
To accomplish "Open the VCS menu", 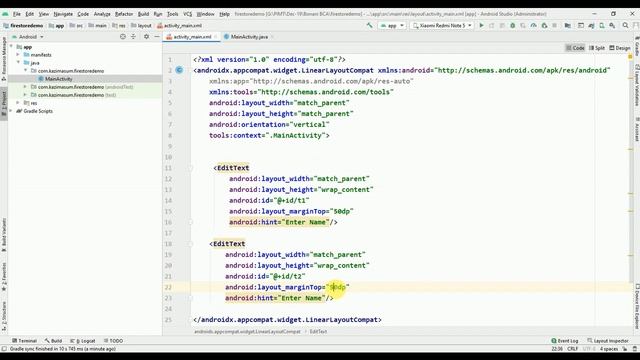I will (x=187, y=14).
